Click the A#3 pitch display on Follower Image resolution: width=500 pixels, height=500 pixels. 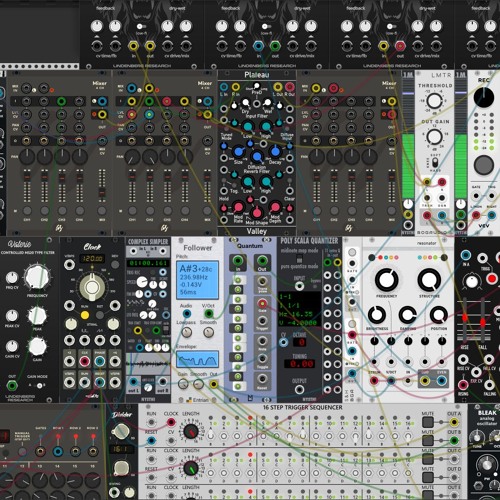pos(197,280)
